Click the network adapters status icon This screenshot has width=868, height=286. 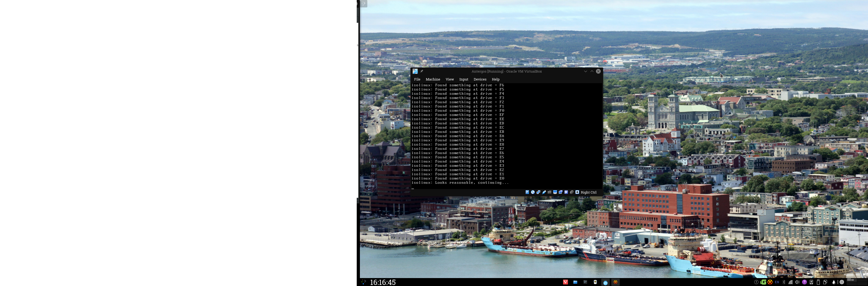539,192
